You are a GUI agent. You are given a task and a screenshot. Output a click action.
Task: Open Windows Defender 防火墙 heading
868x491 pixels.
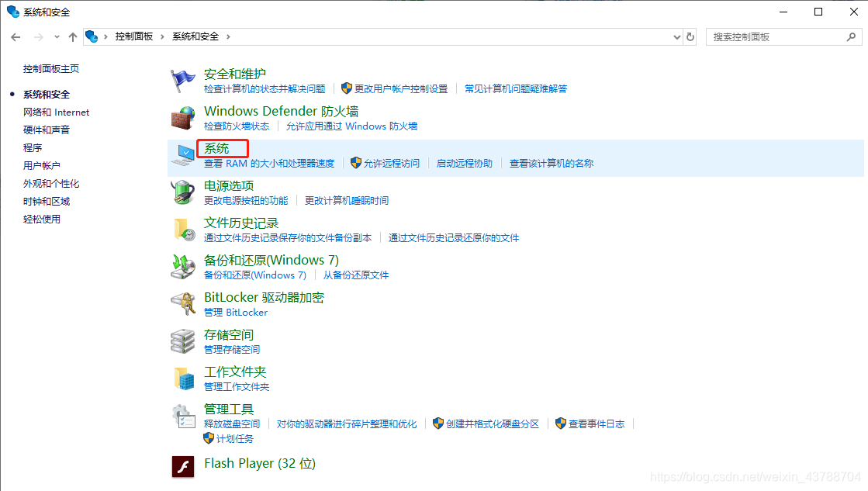click(x=282, y=111)
